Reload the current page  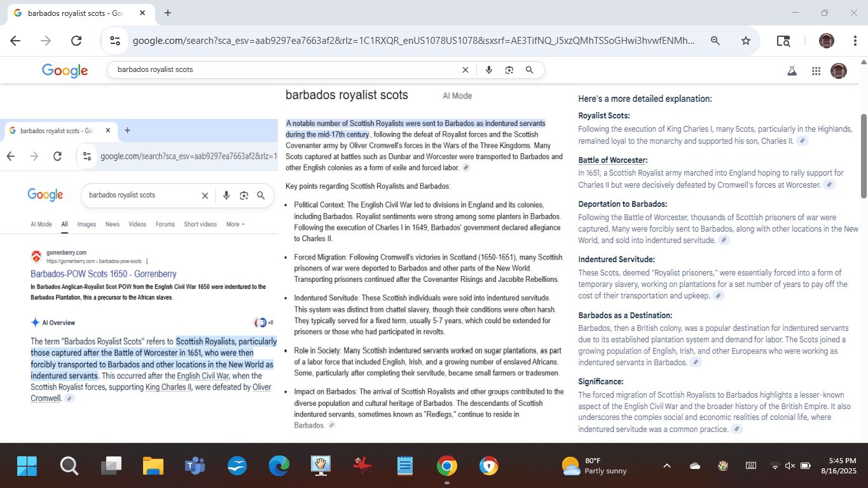[x=76, y=41]
